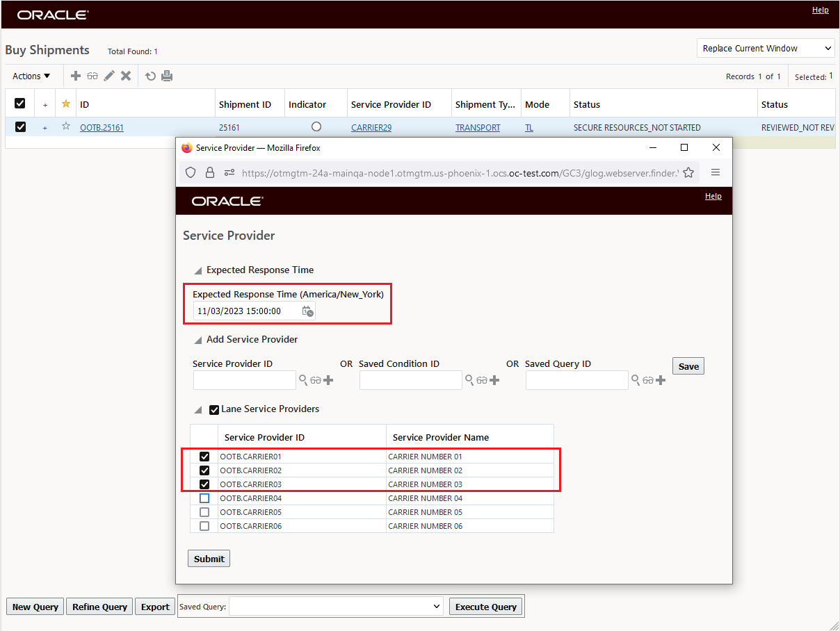Click the plus icon next to Service Provider ID
Image resolution: width=840 pixels, height=631 pixels.
(x=328, y=380)
